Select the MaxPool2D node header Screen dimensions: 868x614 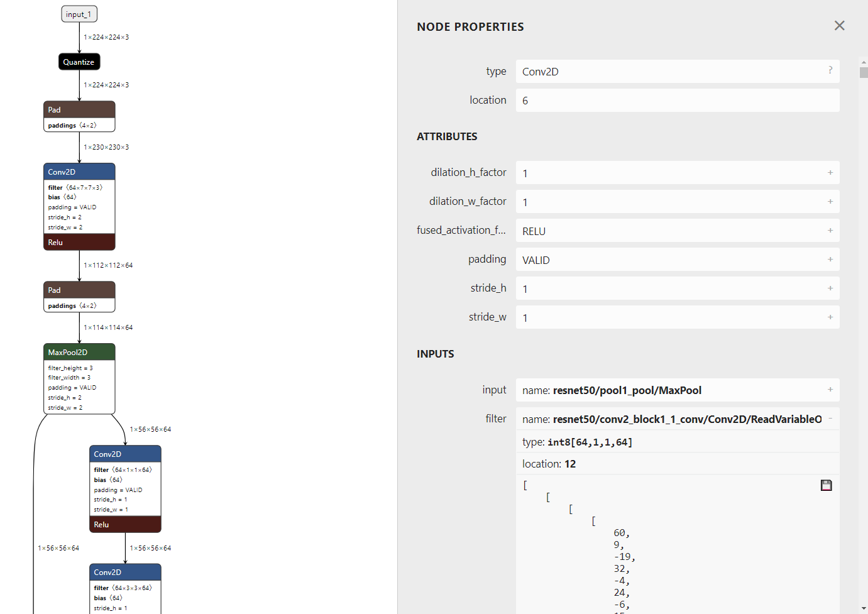(79, 352)
